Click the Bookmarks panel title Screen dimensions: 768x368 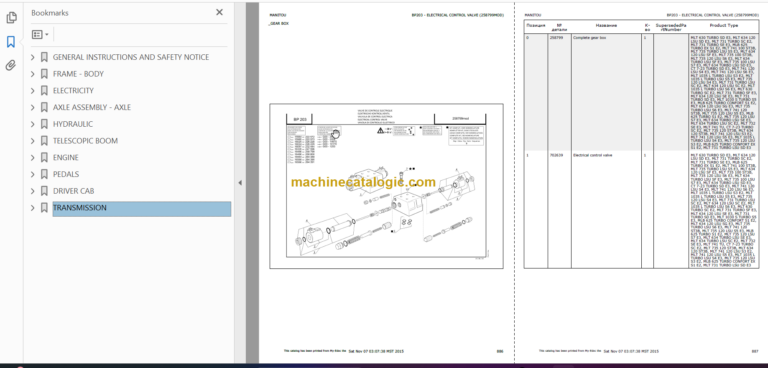click(50, 13)
